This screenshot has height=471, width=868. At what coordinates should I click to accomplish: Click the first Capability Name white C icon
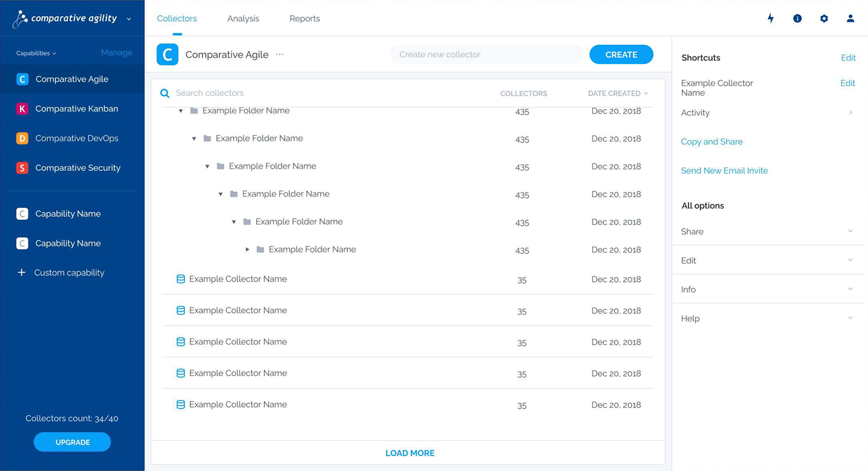tap(22, 214)
